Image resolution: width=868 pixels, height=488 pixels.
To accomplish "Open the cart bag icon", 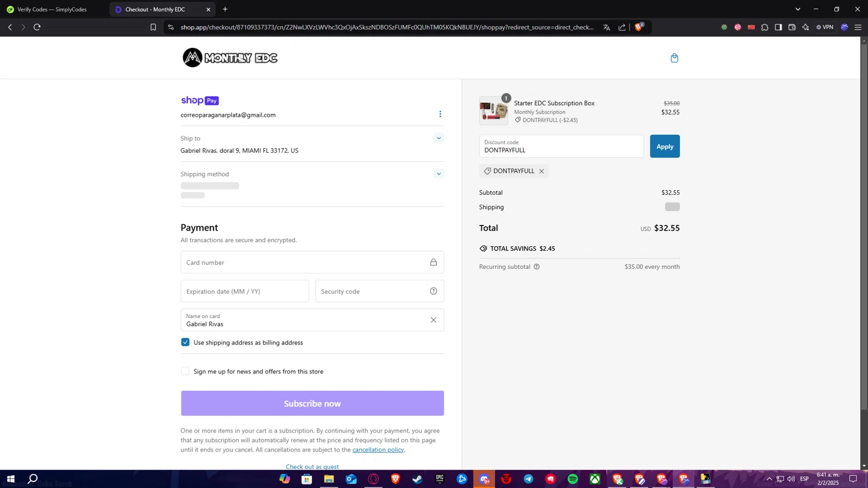I will point(674,58).
